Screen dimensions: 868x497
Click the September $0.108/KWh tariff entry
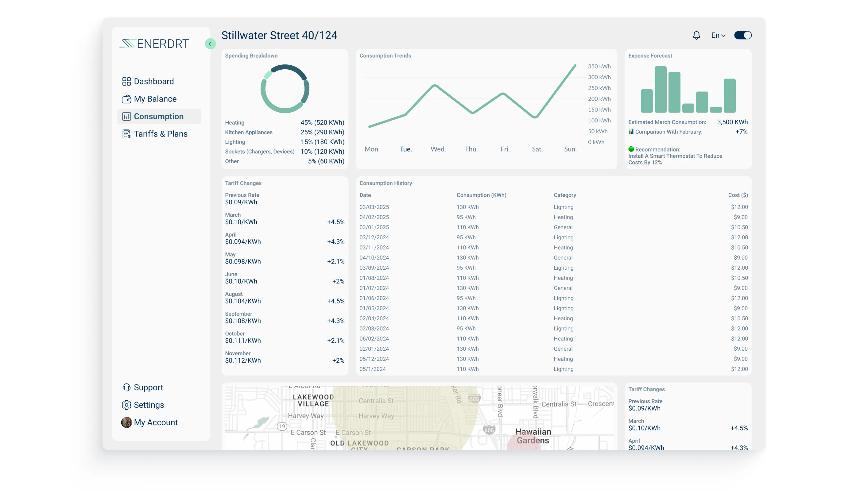[x=285, y=318]
